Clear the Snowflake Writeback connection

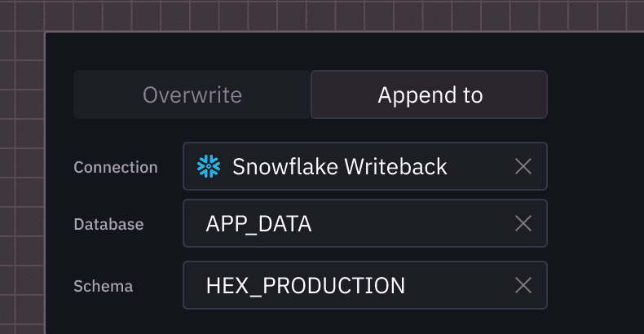[x=523, y=166]
